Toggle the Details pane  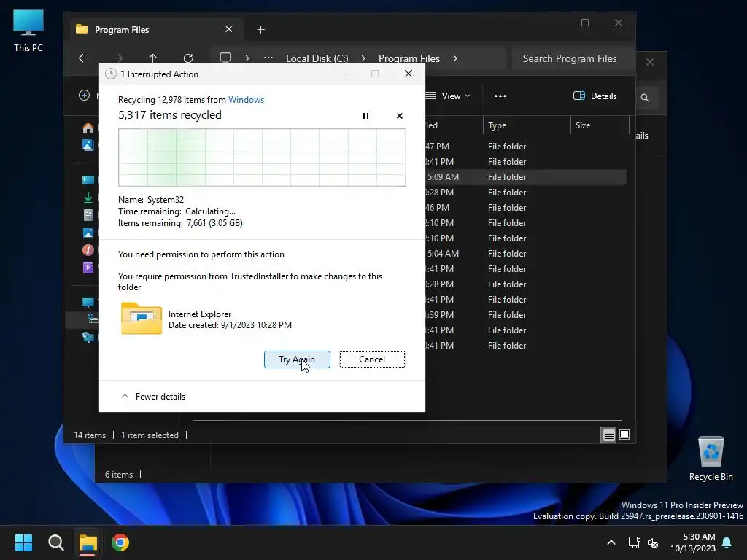click(x=595, y=96)
